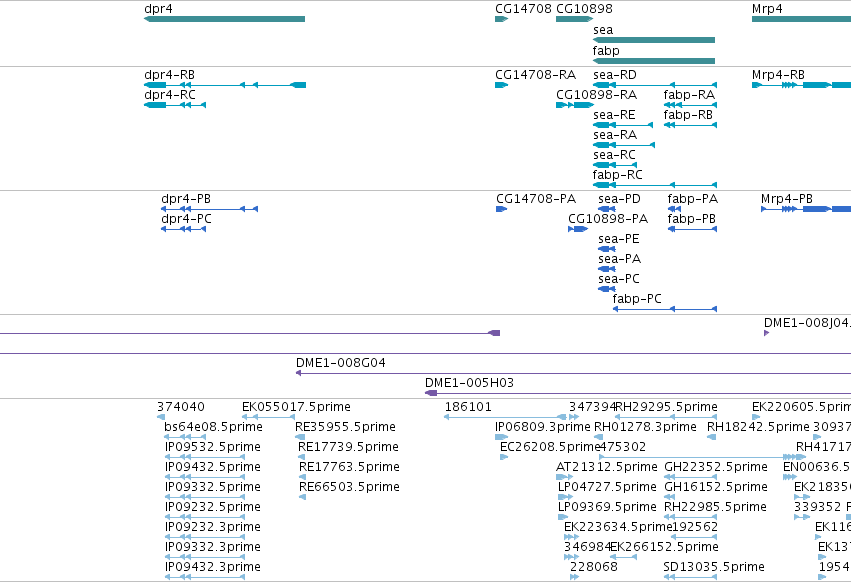Select EST AT21312.5prime
The height and width of the screenshot is (582, 851).
click(564, 477)
